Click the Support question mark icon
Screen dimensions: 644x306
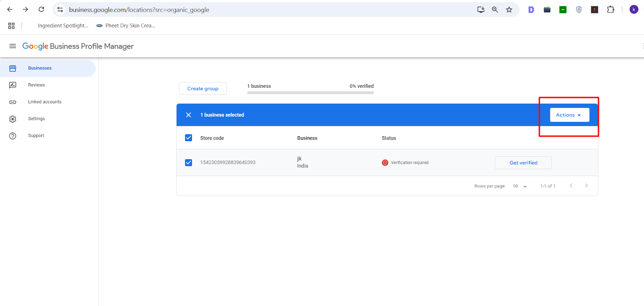(x=12, y=136)
